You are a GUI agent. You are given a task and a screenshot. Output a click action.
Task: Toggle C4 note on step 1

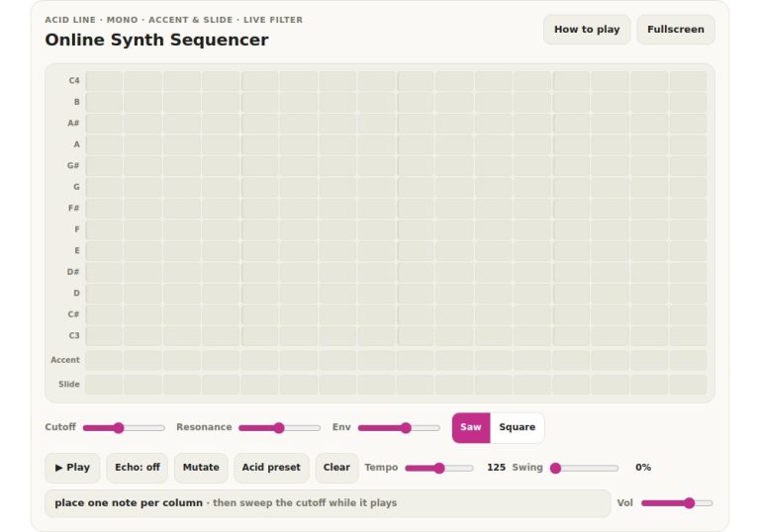tap(104, 81)
